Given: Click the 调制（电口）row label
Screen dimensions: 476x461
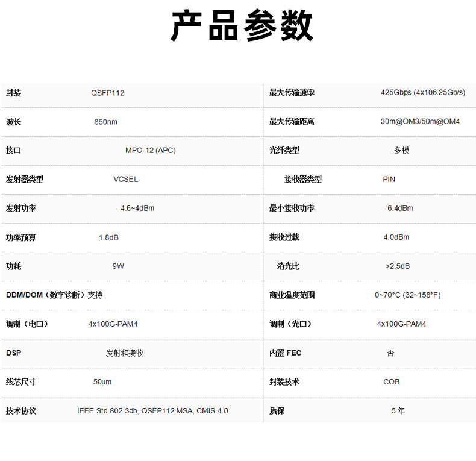Looking at the screenshot, I should [27, 324].
